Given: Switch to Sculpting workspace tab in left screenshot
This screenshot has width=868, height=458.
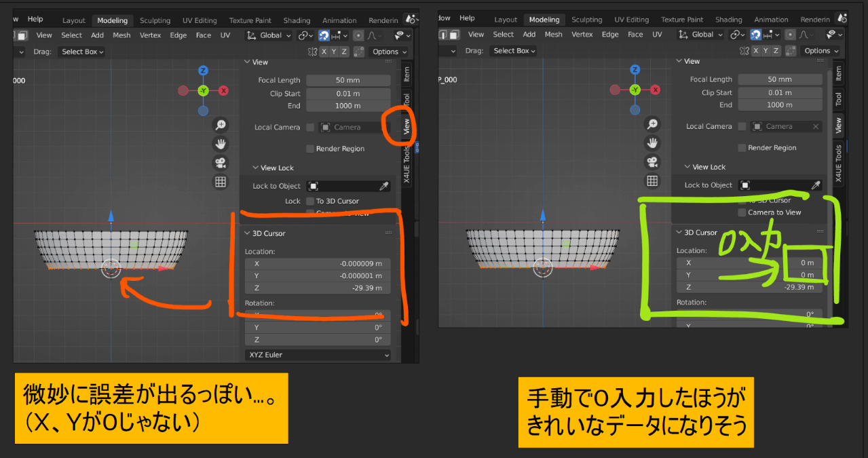Looking at the screenshot, I should [x=155, y=20].
